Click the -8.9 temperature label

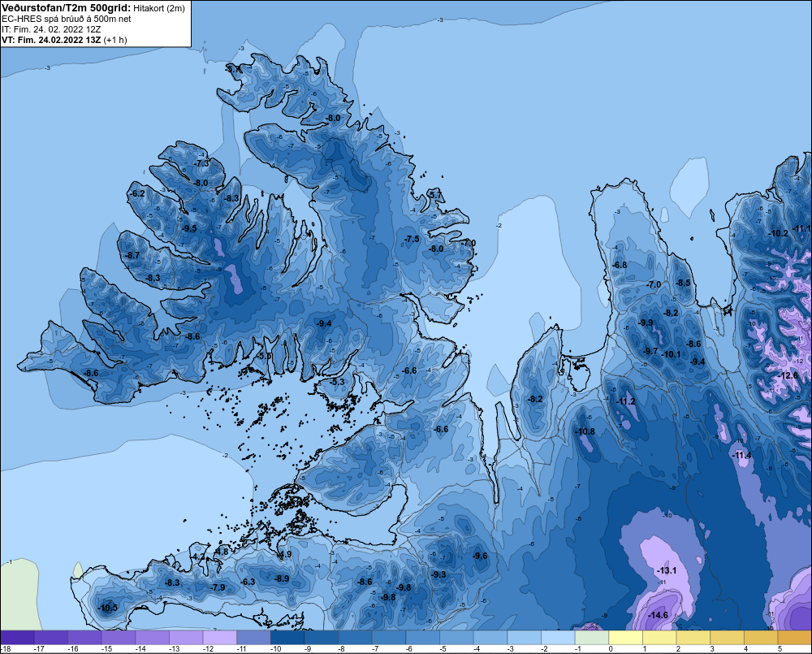(x=281, y=578)
